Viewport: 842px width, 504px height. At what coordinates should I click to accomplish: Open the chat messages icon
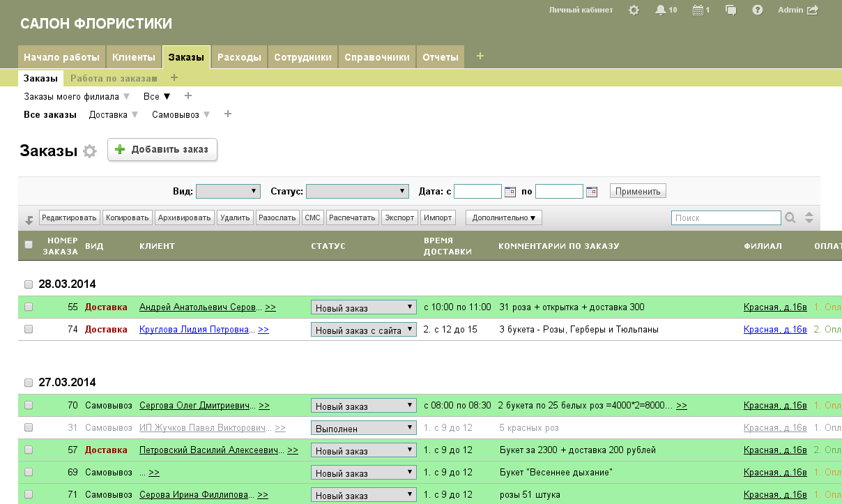pyautogui.click(x=731, y=10)
